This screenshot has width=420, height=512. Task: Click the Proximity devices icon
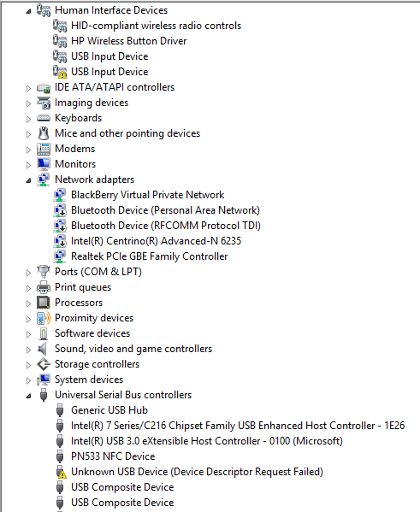44,318
